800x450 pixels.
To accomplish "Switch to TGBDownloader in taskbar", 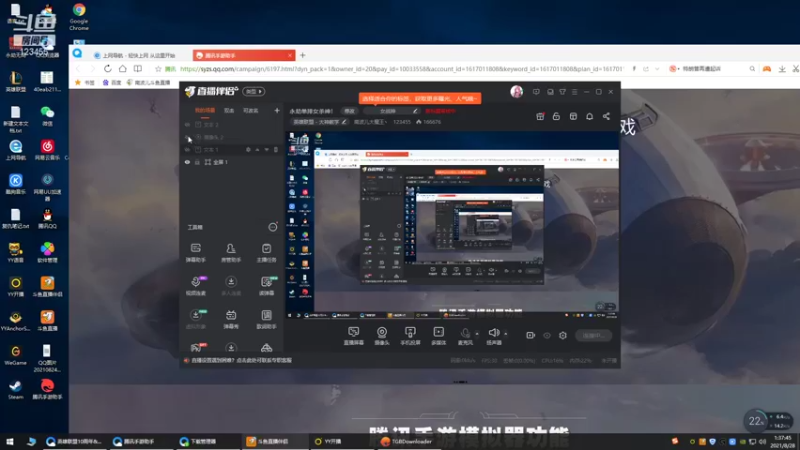I will tap(407, 441).
